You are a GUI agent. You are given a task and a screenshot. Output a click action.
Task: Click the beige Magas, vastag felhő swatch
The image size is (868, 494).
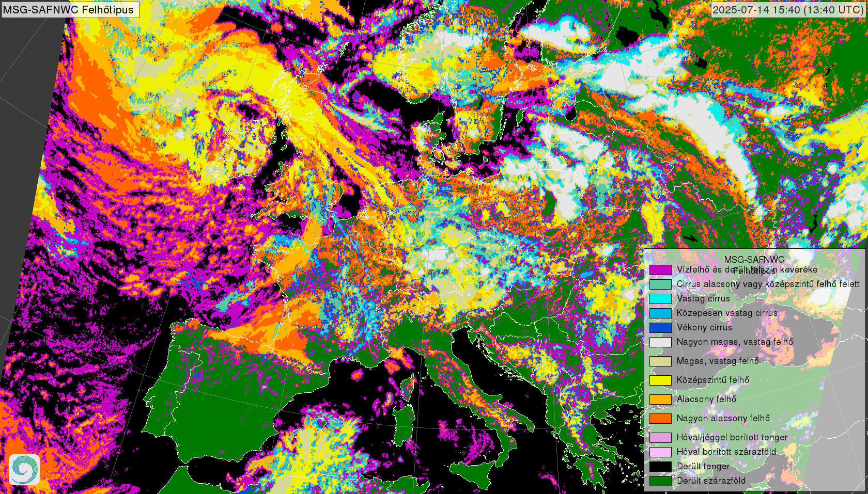click(660, 361)
